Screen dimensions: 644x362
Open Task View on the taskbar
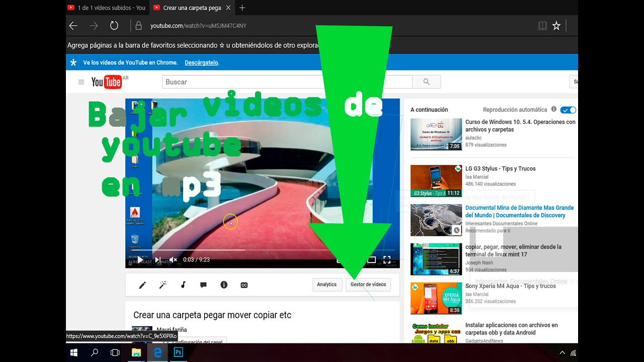(115, 353)
